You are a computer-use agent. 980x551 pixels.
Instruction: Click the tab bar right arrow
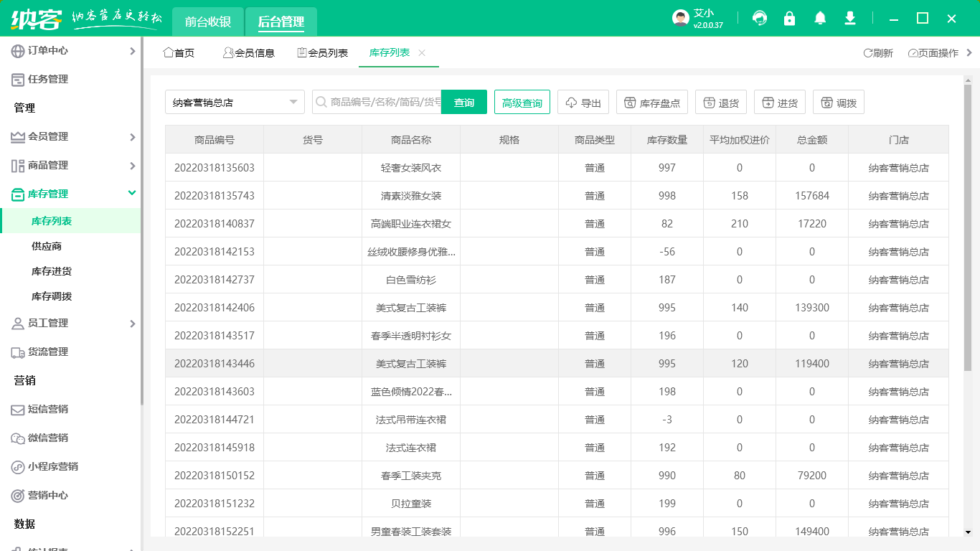pyautogui.click(x=969, y=52)
